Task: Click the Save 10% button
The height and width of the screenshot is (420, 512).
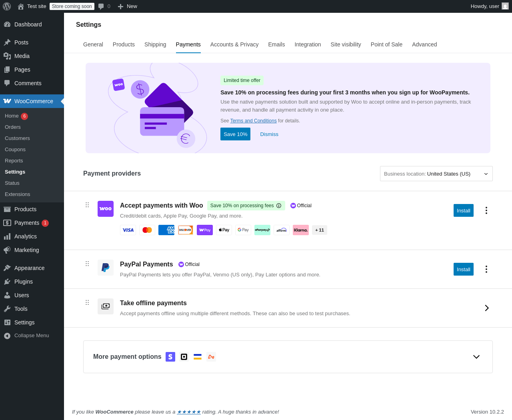Action: point(235,134)
